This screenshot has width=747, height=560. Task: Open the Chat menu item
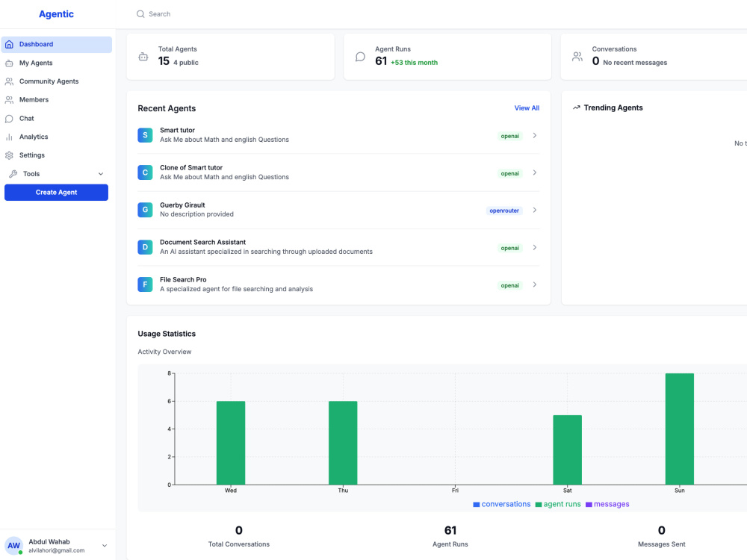(x=57, y=119)
